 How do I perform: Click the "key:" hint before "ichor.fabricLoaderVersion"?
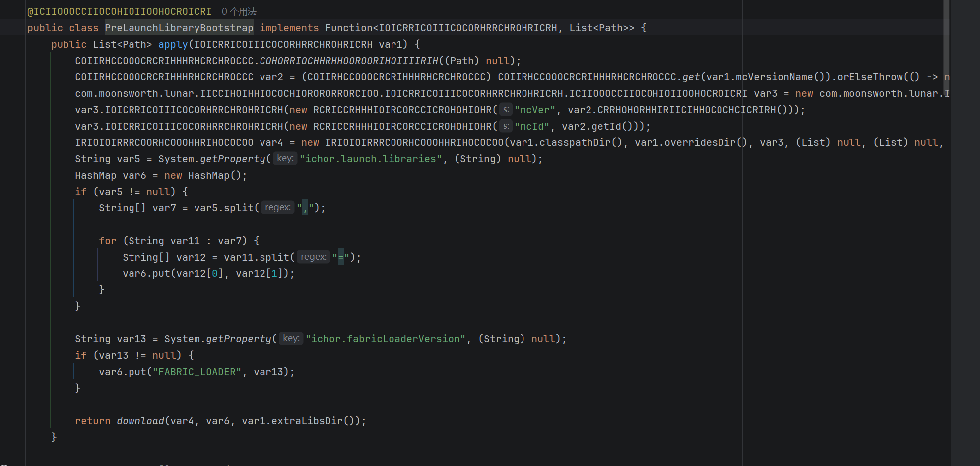[x=291, y=338]
